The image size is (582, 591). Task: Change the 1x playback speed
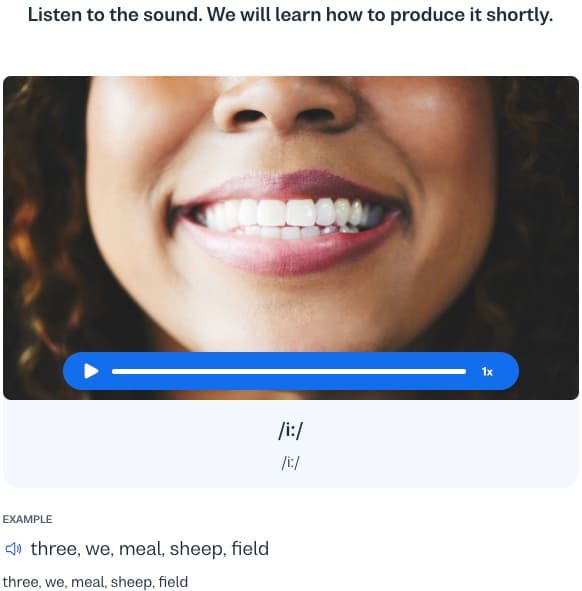click(487, 372)
